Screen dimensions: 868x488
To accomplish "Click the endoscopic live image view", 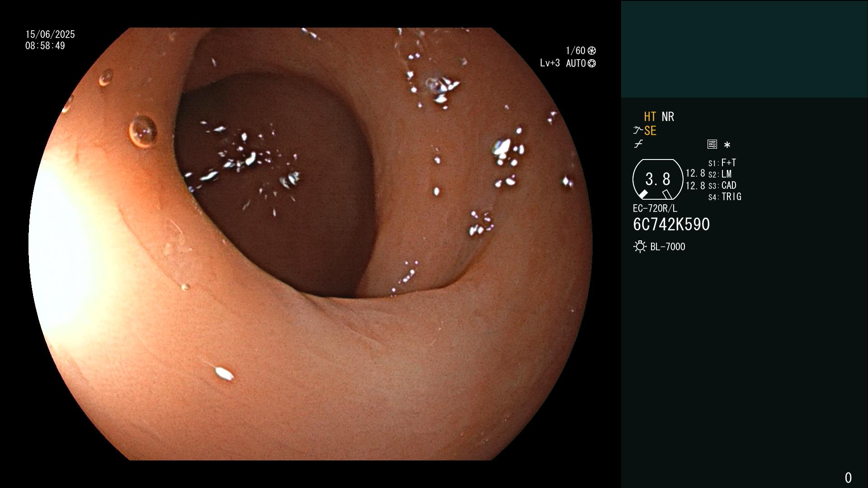I will [x=311, y=244].
